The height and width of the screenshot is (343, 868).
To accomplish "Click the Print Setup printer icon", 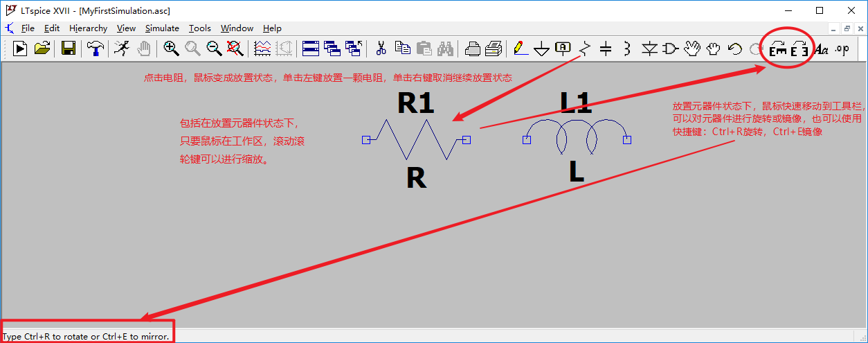I will 472,49.
